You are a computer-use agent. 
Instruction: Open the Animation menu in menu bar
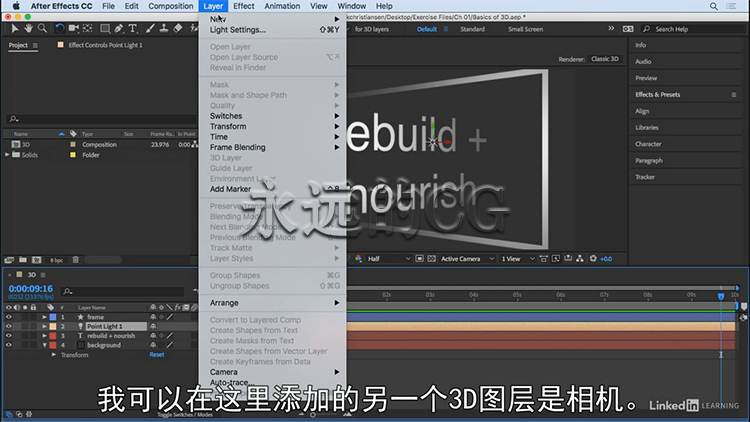pos(282,6)
